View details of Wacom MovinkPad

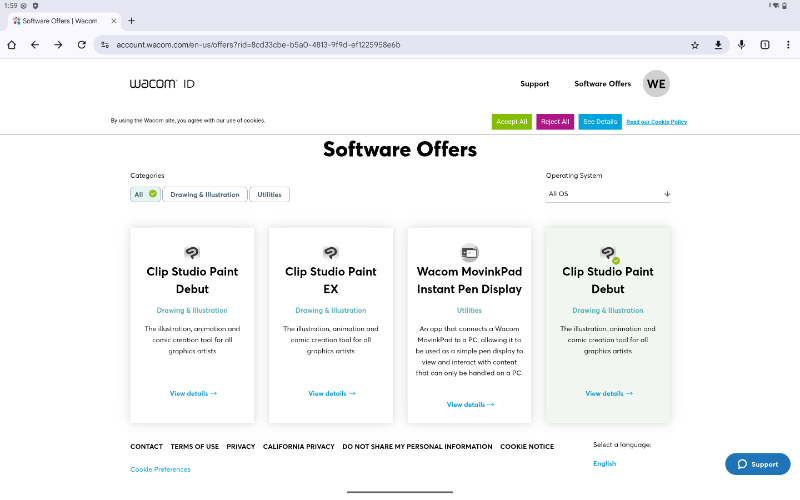click(x=470, y=405)
